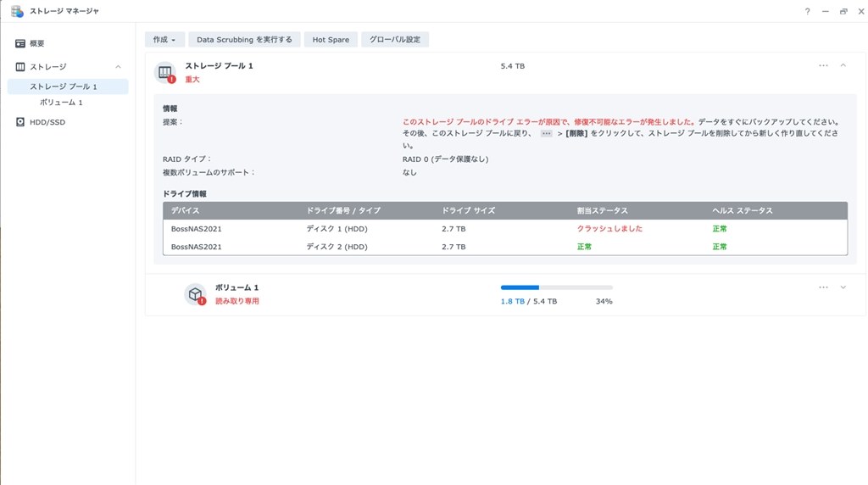Image resolution: width=868 pixels, height=485 pixels.
Task: Select 概要 in the sidebar
Action: [x=37, y=43]
